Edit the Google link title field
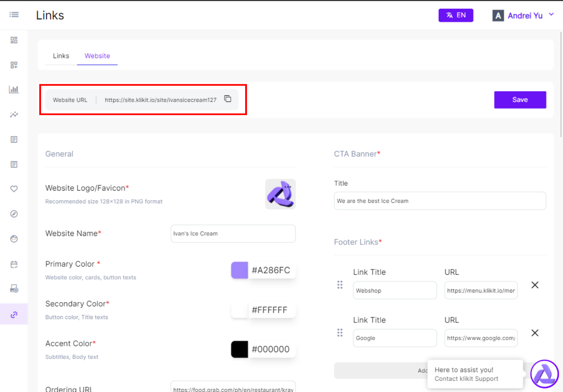Image resolution: width=563 pixels, height=392 pixels. [x=395, y=338]
